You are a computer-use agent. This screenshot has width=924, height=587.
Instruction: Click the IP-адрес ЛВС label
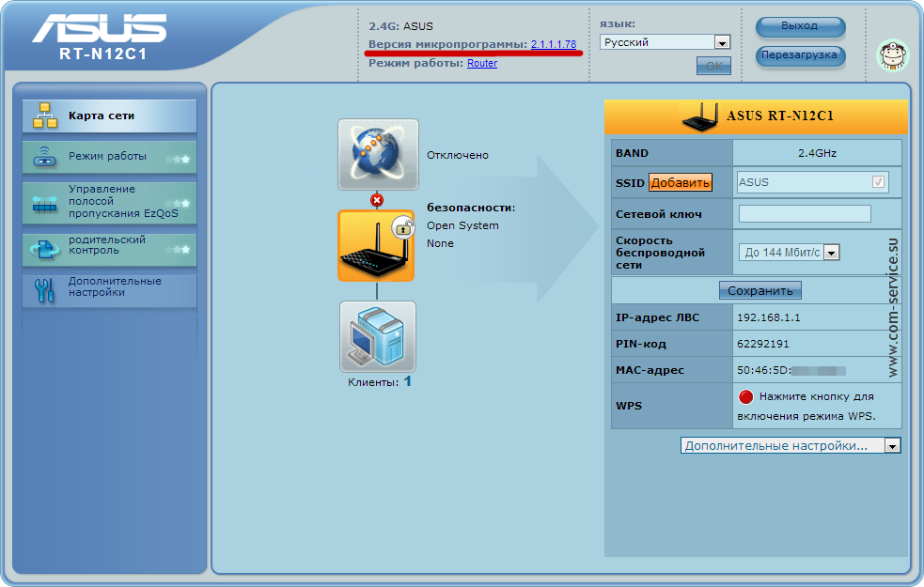658,317
